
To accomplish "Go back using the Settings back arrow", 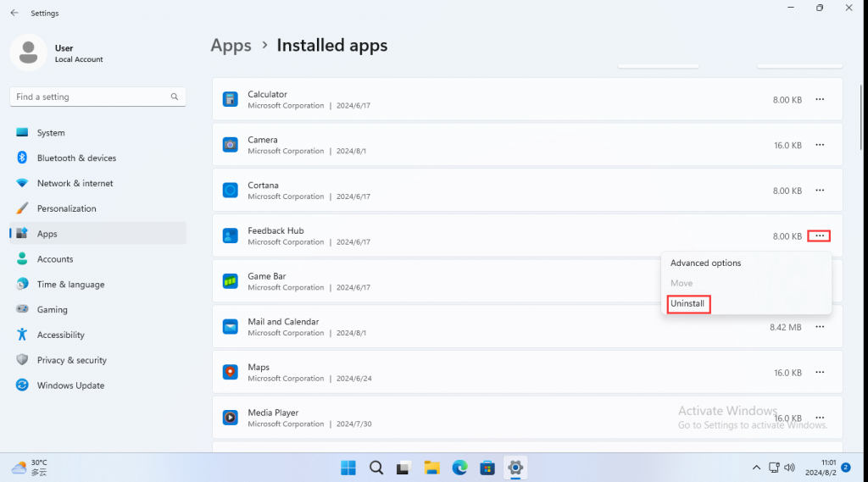I will click(14, 13).
